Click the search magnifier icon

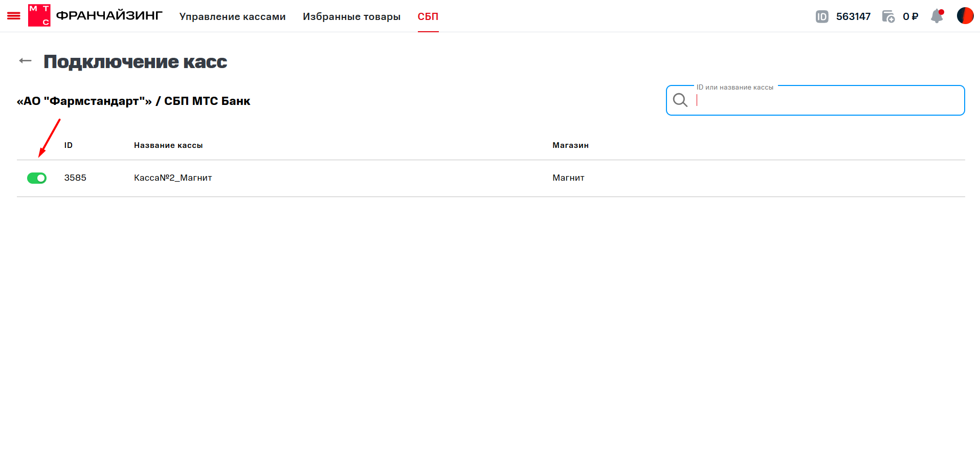coord(680,100)
